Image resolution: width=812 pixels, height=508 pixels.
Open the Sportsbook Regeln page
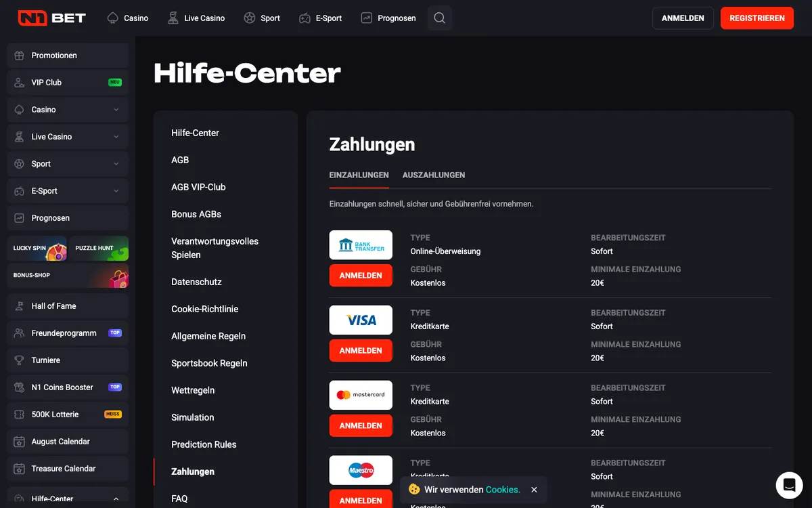pos(209,363)
